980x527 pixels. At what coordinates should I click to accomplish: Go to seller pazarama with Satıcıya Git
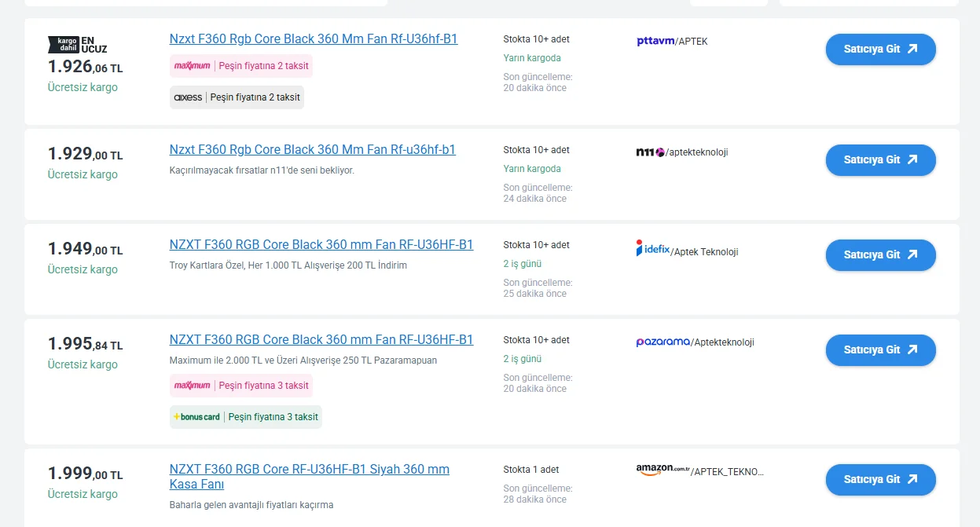pos(880,350)
